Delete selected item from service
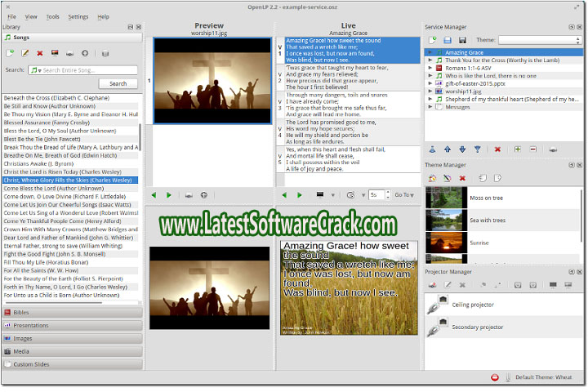This screenshot has width=588, height=392. 497,149
